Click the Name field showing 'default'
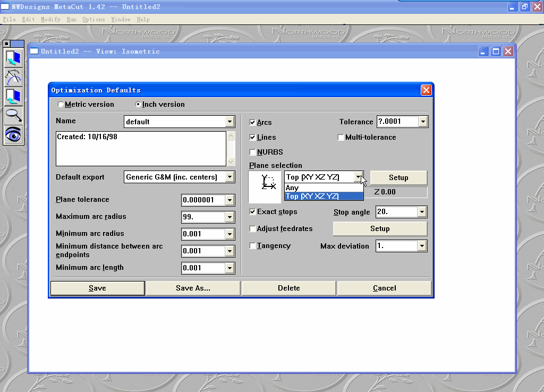 click(175, 122)
